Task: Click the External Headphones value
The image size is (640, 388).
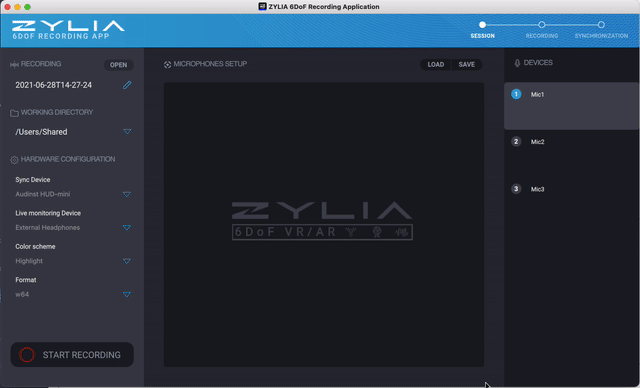Action: click(48, 228)
